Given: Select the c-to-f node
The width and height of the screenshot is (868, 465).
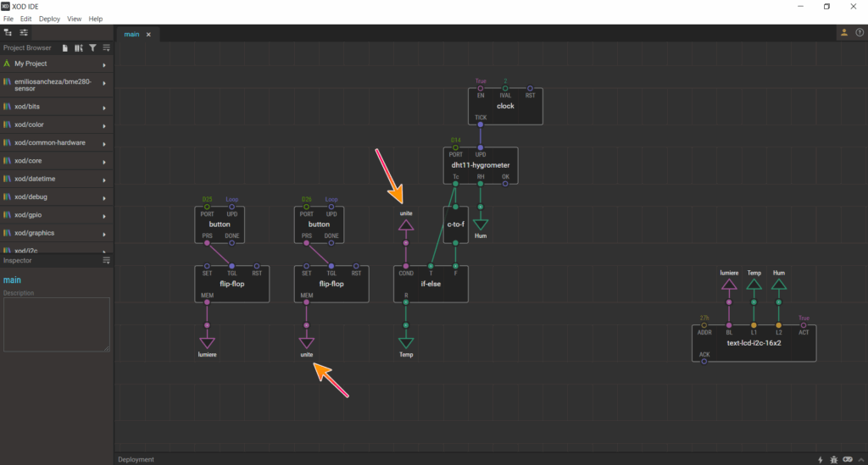Looking at the screenshot, I should [x=455, y=224].
